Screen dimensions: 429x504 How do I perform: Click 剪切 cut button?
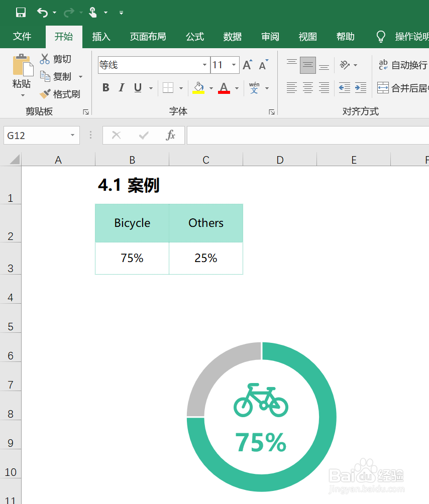[55, 59]
